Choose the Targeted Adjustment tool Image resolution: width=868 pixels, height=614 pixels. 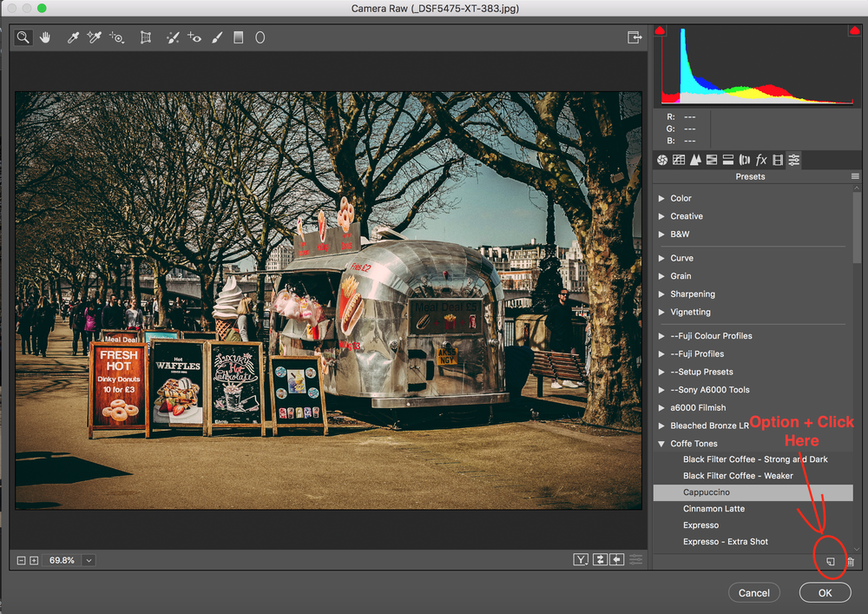(x=116, y=37)
